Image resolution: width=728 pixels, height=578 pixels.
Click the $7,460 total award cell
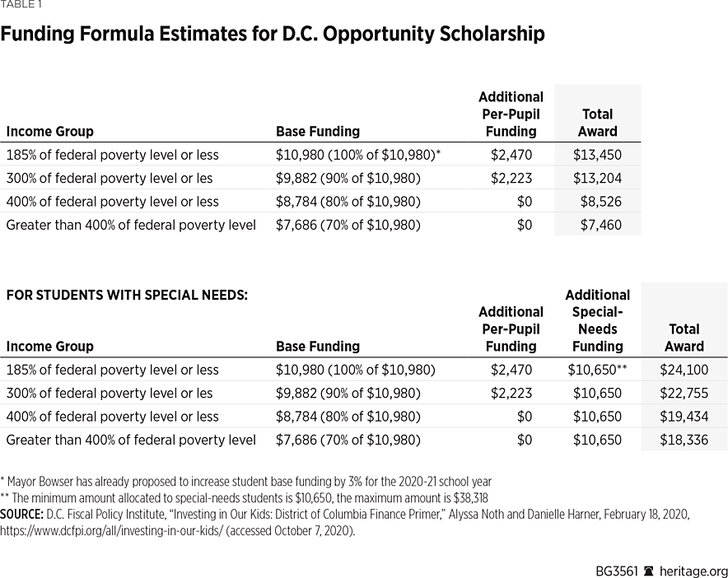(x=601, y=225)
